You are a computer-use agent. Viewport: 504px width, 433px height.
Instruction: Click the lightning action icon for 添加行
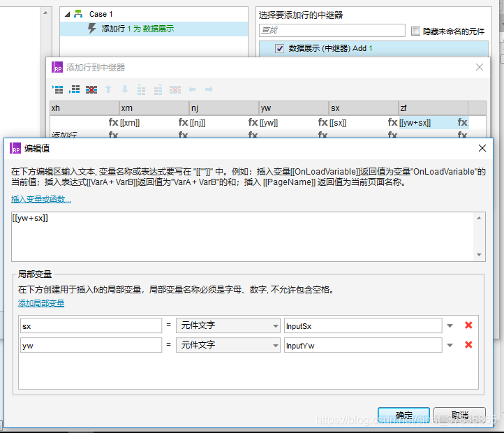92,29
